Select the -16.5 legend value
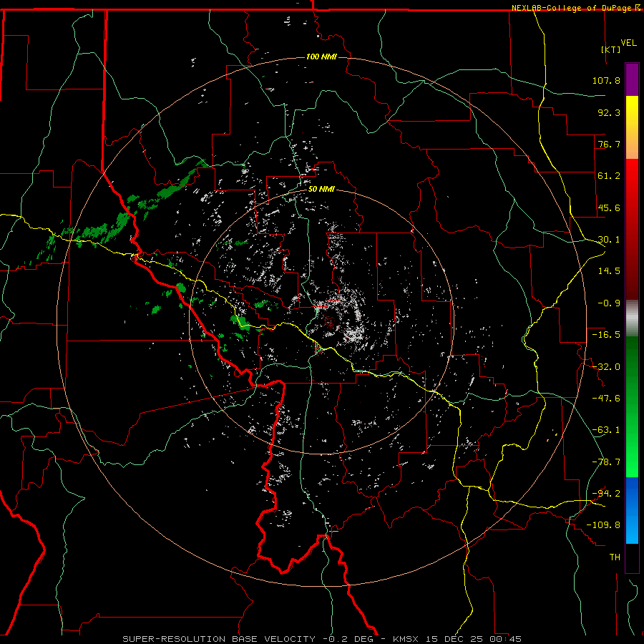Screen dimensions: 644x644 coord(606,335)
